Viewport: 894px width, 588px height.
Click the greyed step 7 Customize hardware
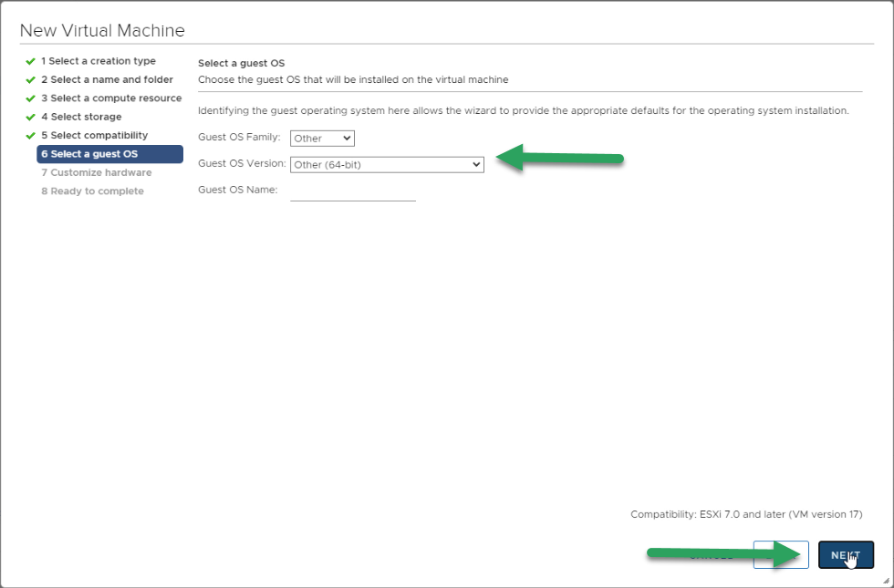(97, 172)
